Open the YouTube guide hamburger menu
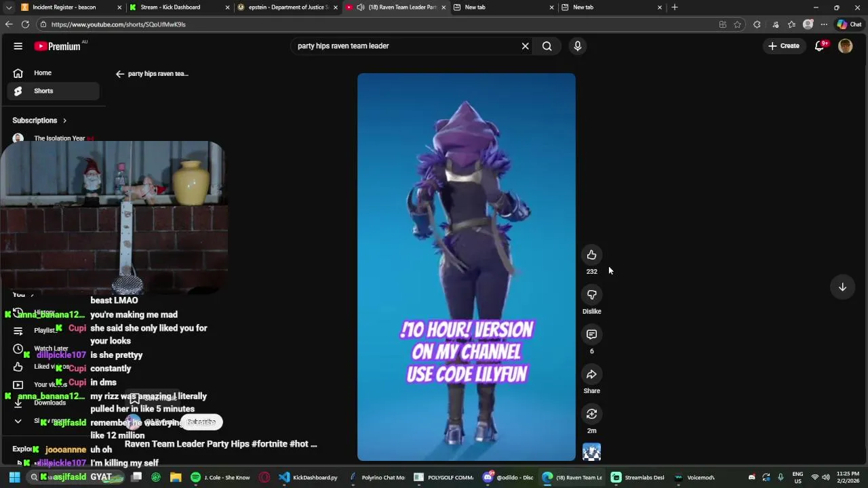Image resolution: width=868 pixels, height=488 pixels. [x=18, y=46]
